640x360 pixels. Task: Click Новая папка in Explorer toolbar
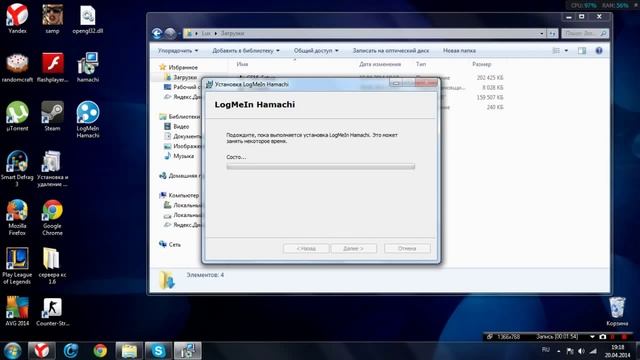point(459,51)
